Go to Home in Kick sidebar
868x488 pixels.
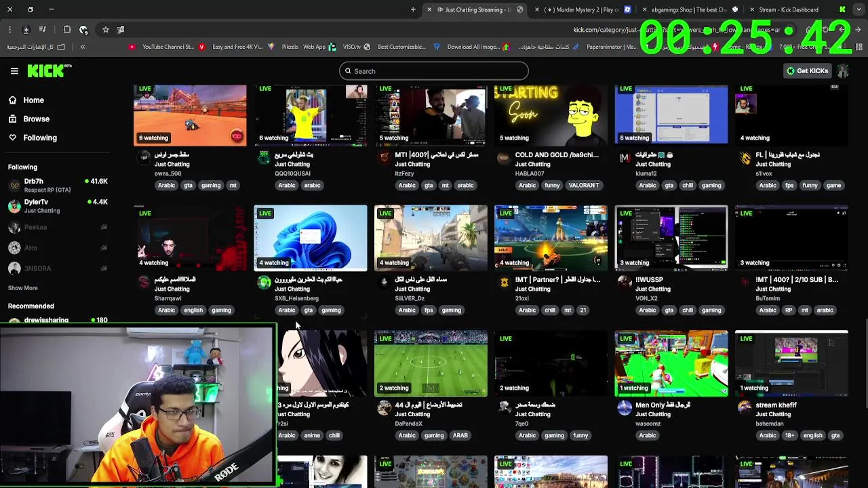[26, 100]
